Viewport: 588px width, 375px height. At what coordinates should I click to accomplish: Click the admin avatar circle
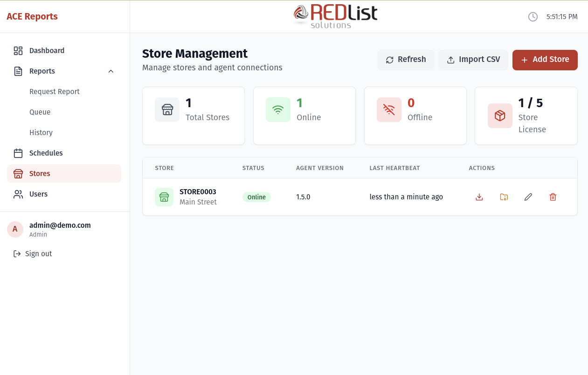(x=15, y=229)
